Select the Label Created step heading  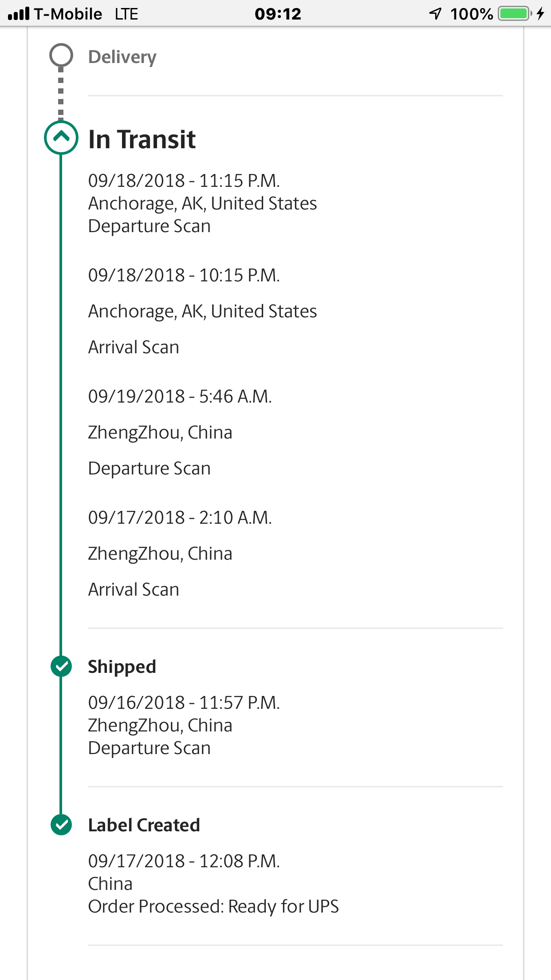tap(144, 825)
